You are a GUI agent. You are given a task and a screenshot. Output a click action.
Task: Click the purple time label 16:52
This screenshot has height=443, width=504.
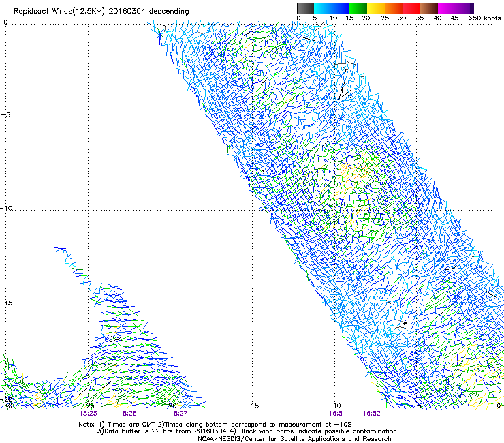click(x=372, y=414)
